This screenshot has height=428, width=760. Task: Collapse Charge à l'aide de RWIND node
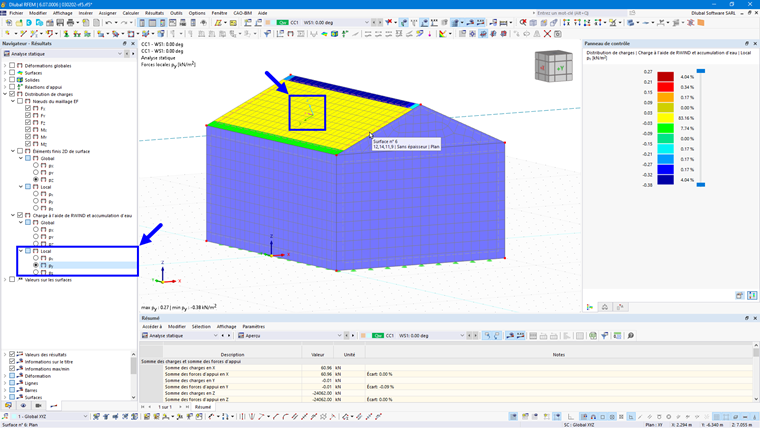(x=13, y=215)
